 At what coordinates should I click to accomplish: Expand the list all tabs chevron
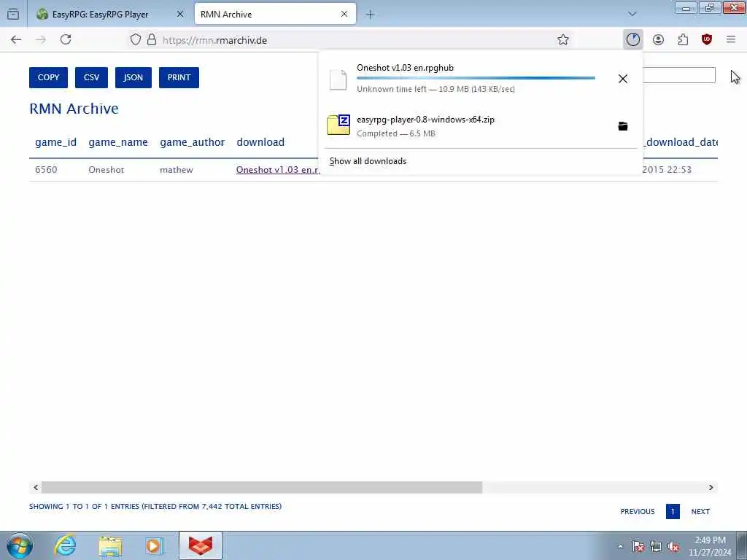point(632,15)
